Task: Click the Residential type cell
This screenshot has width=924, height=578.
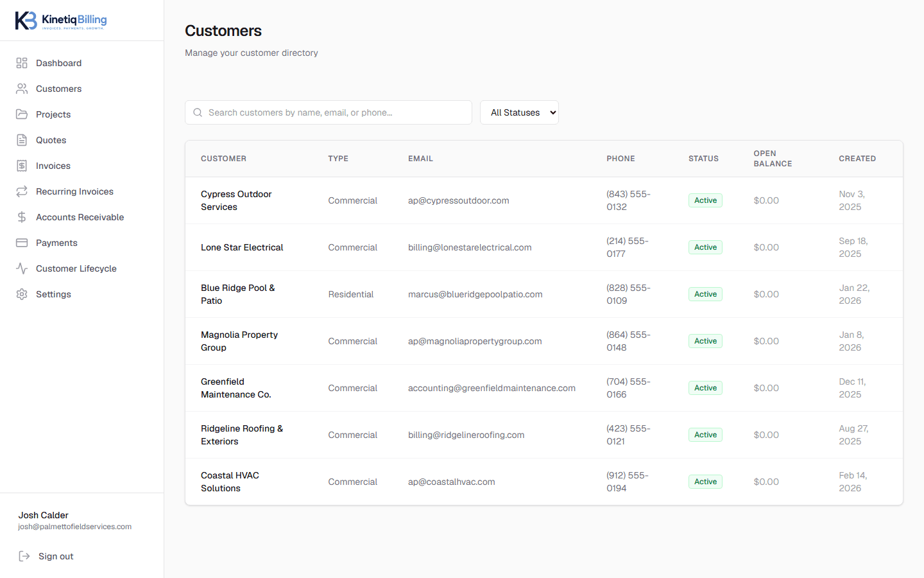Action: pyautogui.click(x=351, y=294)
